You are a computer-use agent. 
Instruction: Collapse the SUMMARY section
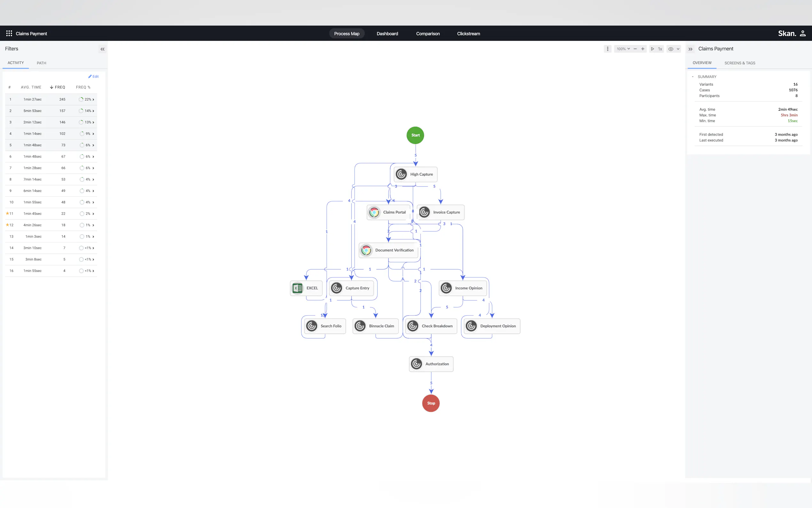692,76
